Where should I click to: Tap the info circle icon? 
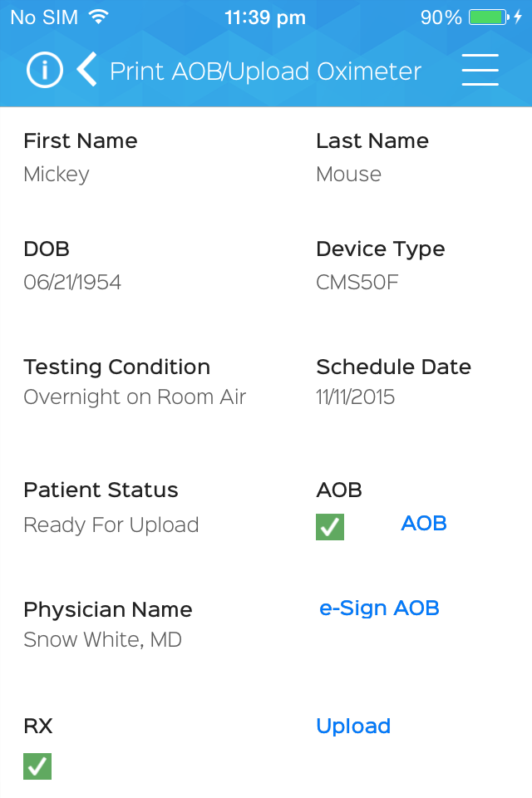(x=45, y=70)
